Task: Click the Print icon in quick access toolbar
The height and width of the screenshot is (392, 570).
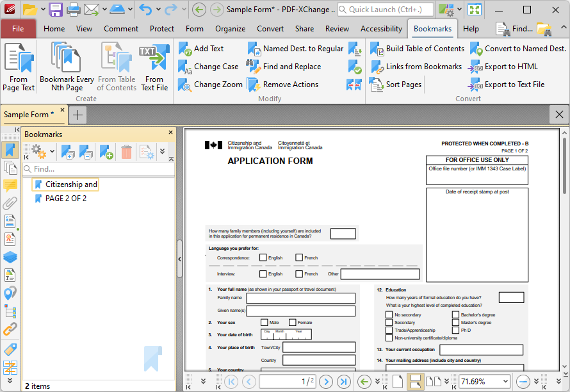Action: point(73,10)
